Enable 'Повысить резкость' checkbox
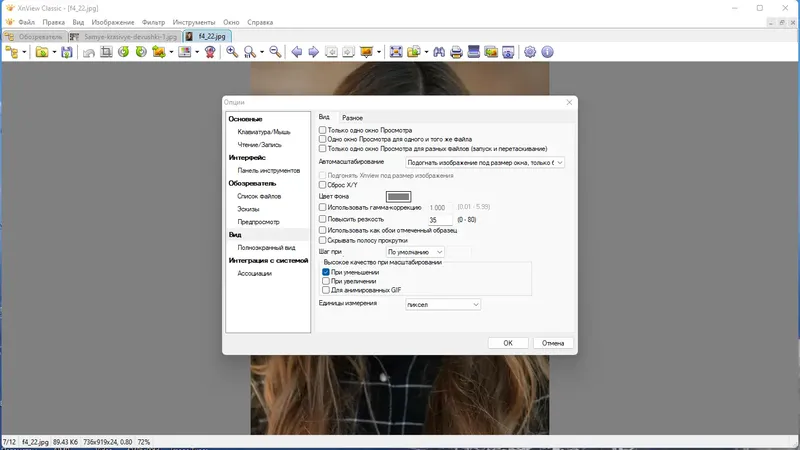800x450 pixels. click(322, 219)
